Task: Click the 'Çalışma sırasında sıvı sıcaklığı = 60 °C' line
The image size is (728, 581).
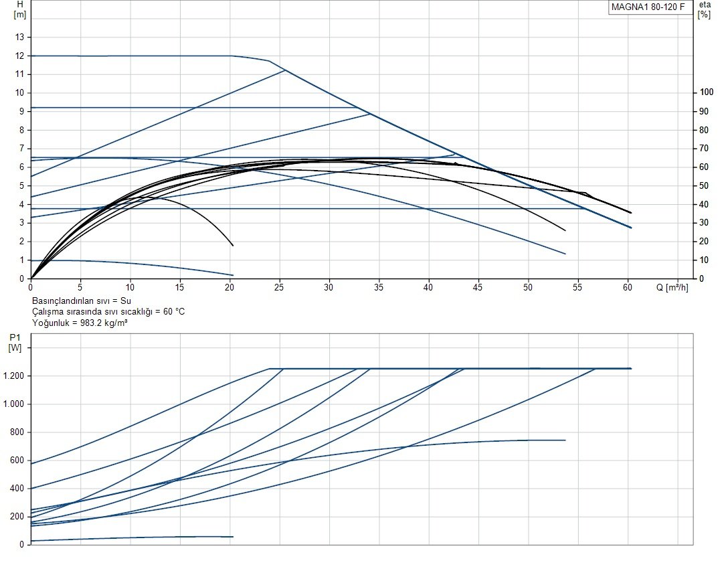Action: (x=108, y=312)
